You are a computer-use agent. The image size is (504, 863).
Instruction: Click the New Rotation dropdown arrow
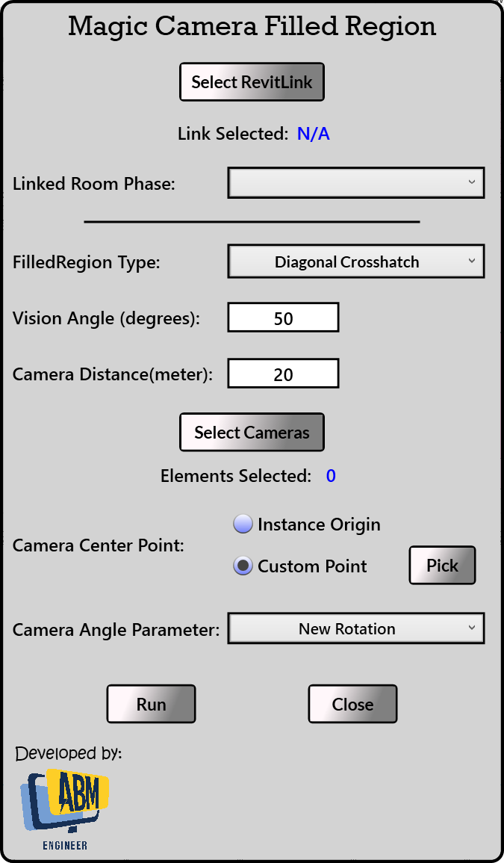pos(471,628)
